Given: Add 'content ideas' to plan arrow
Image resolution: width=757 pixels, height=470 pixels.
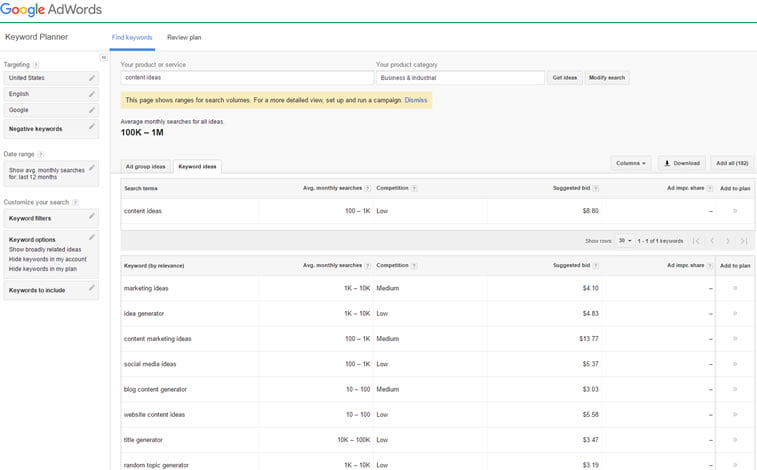Looking at the screenshot, I should [x=735, y=211].
